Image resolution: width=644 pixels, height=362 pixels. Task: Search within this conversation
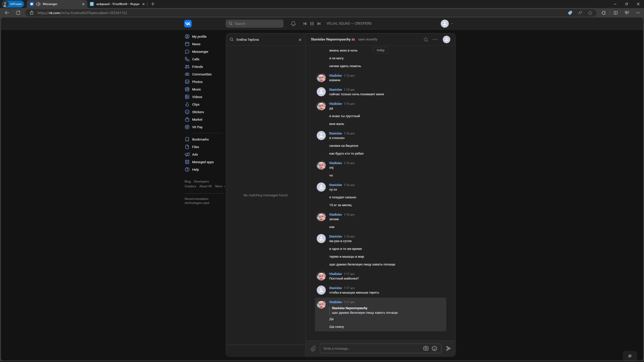click(426, 39)
